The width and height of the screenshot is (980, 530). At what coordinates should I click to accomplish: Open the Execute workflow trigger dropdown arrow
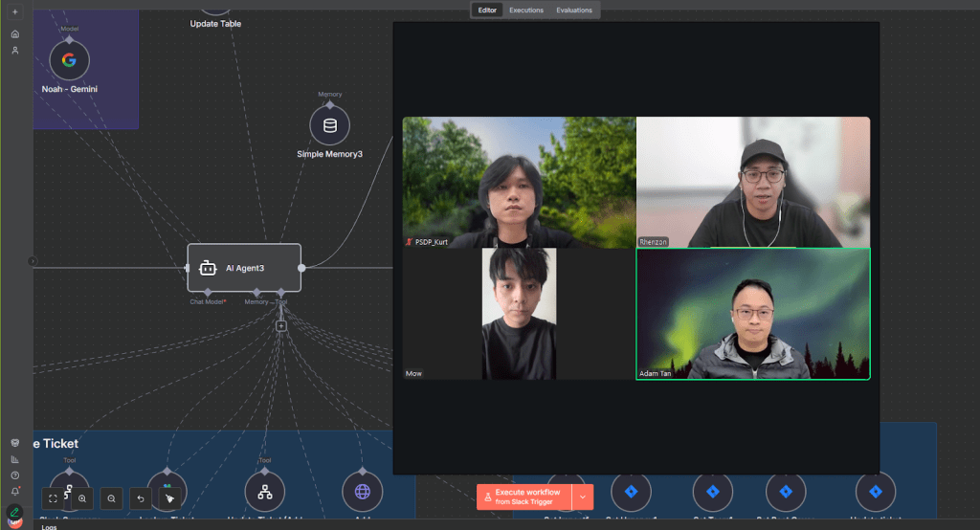583,497
